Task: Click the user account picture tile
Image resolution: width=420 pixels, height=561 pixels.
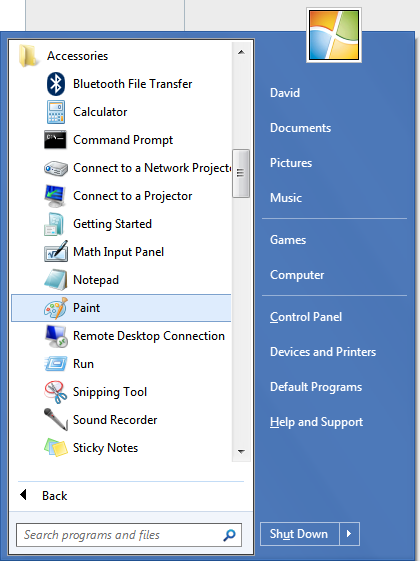Action: [x=334, y=35]
